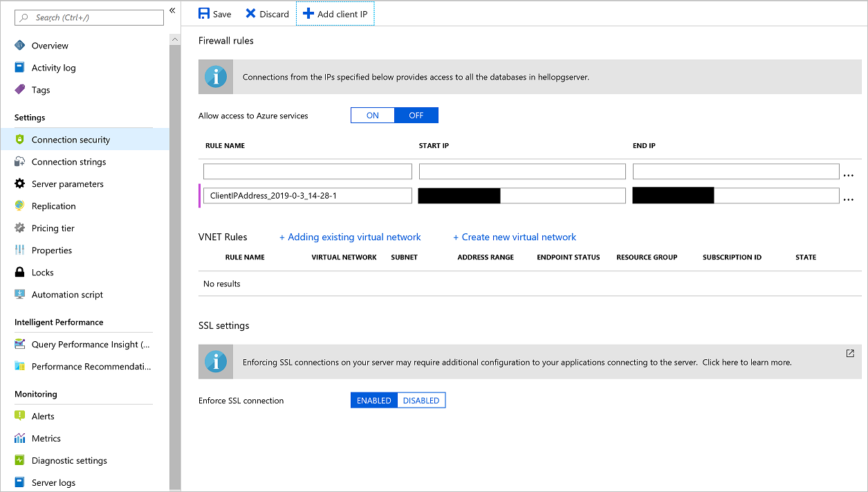This screenshot has height=492, width=868.
Task: Click Create new virtual network link
Action: tap(515, 237)
